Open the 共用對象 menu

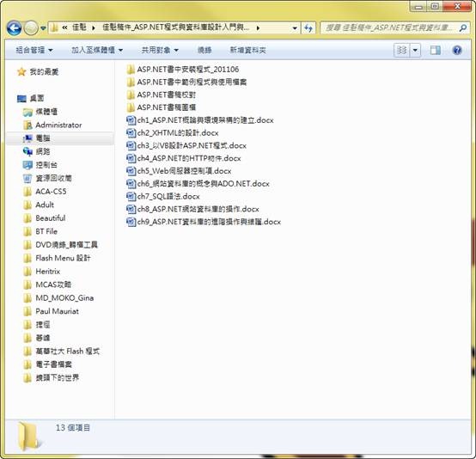(160, 50)
